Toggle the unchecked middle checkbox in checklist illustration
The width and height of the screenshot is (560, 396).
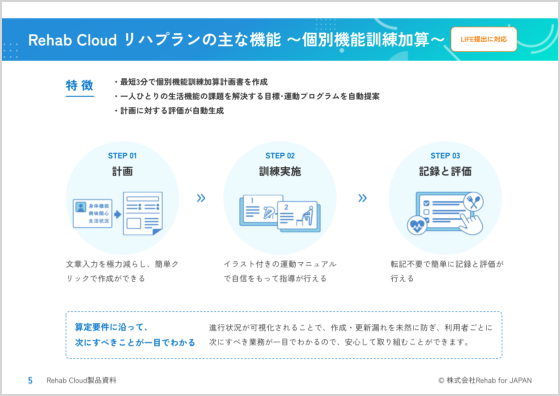tap(426, 212)
